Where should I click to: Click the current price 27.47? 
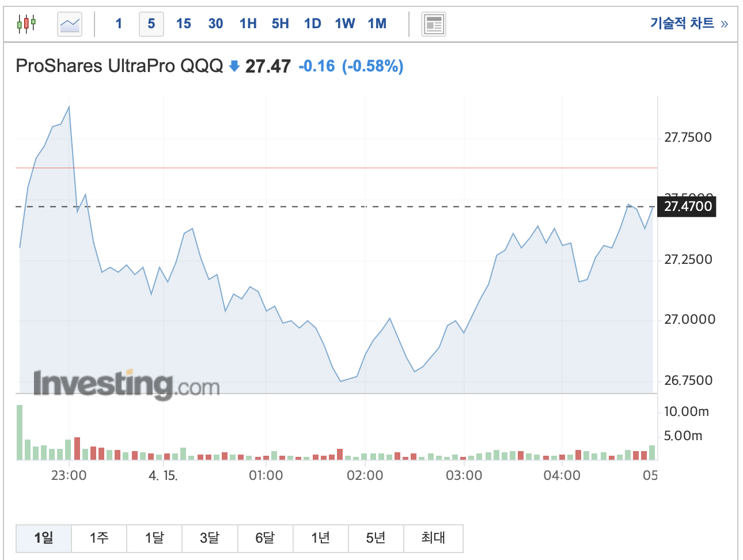tap(268, 66)
